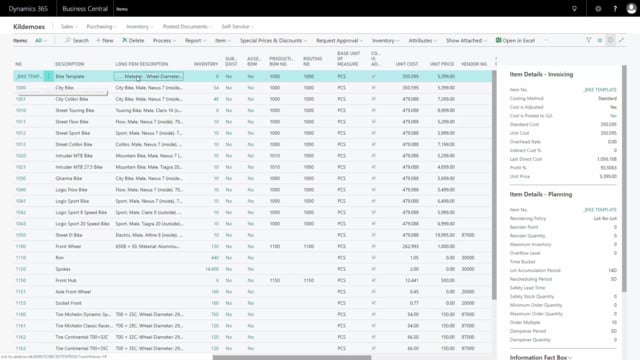Switch list layout with the view icon
This screenshot has height=360, width=640.
tap(600, 40)
